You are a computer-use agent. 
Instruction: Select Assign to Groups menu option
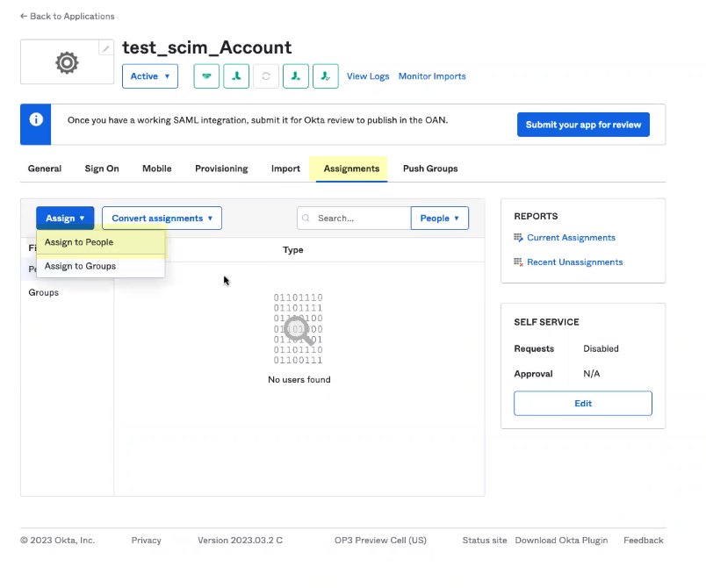[x=80, y=266]
